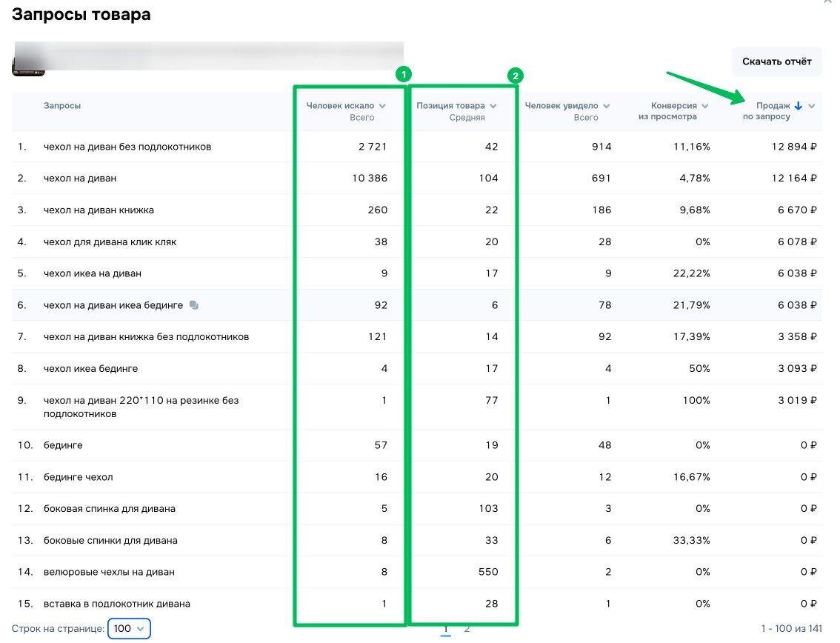The image size is (840, 643).
Task: Select the row 10 query 'бединге'
Action: [63, 444]
